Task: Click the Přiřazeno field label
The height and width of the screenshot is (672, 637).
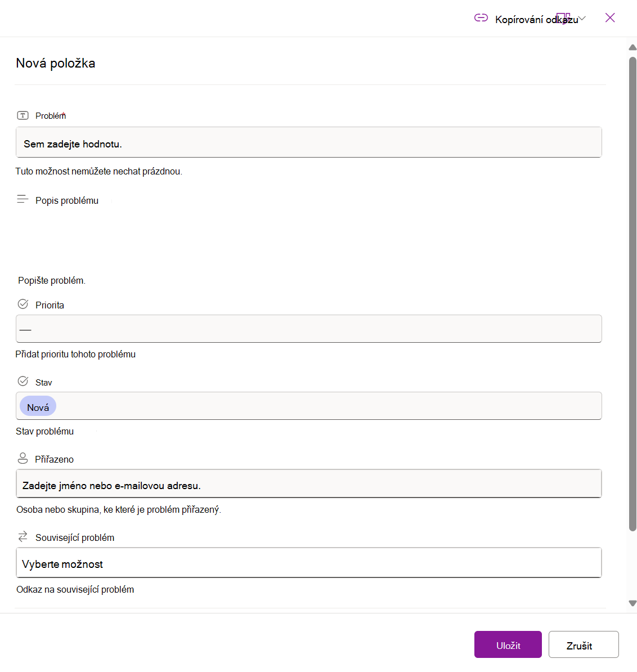Action: pos(55,459)
